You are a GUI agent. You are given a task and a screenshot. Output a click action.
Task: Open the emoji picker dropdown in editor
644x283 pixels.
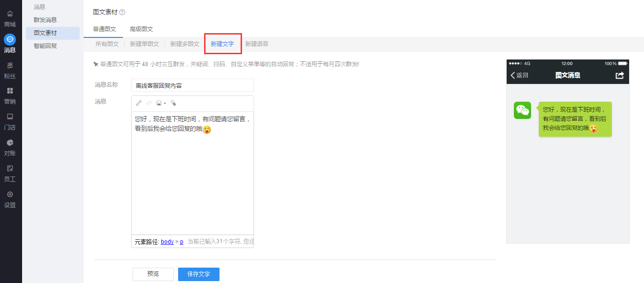[160, 103]
